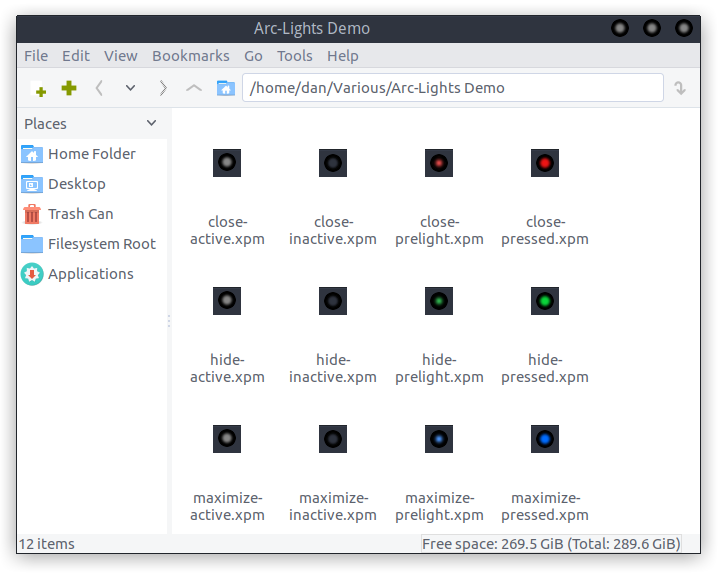Image resolution: width=721 pixels, height=573 pixels.
Task: Open the Bookmarks menu
Action: coord(191,56)
